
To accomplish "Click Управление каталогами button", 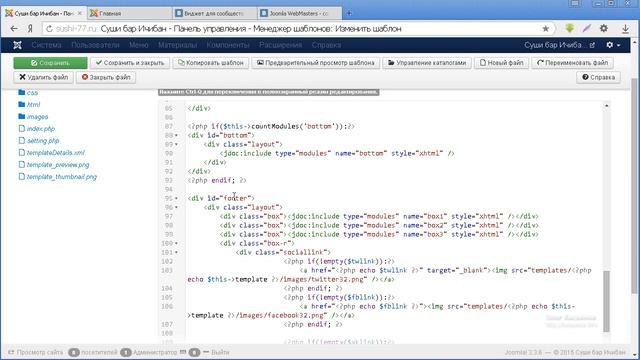I will point(427,63).
